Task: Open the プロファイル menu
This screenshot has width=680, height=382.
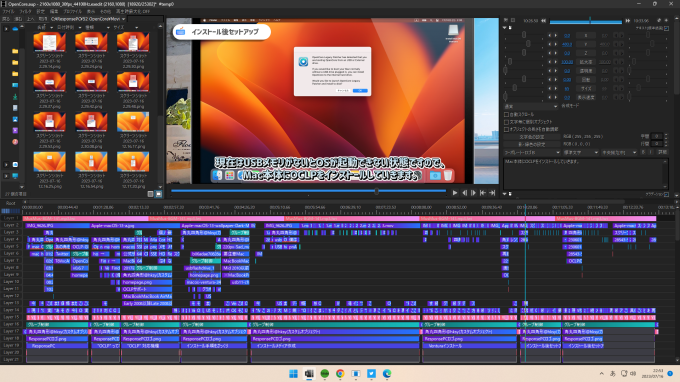Action: [x=72, y=11]
